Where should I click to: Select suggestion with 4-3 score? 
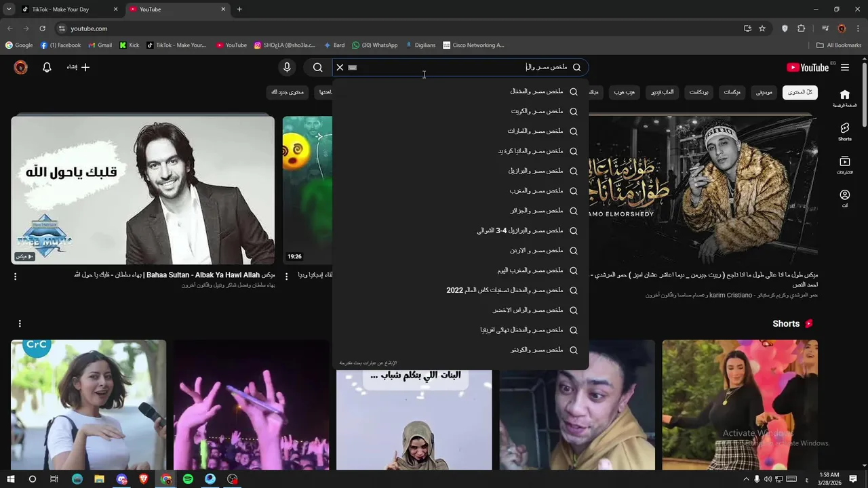[x=460, y=230]
